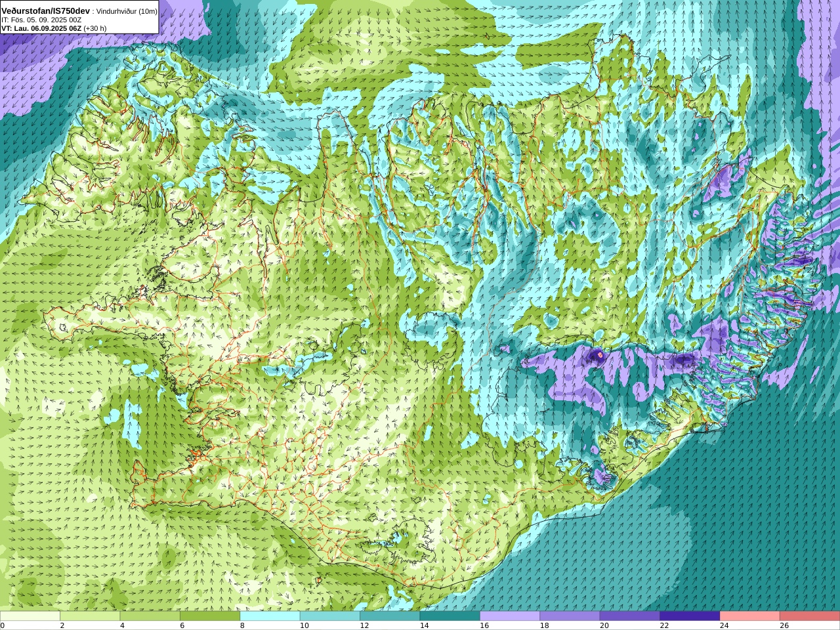The image size is (840, 630).
Task: Click the 'Vindurhviður (10m)' parameter label
Action: (x=127, y=12)
